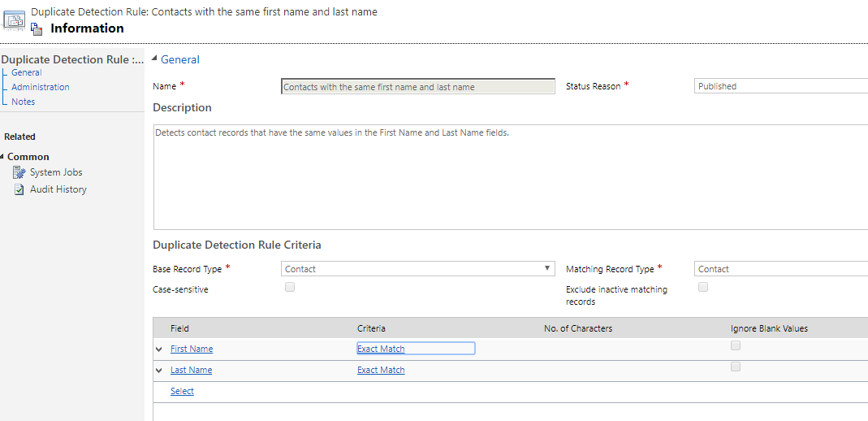
Task: Toggle the Case-sensitive checkbox
Action: click(290, 287)
